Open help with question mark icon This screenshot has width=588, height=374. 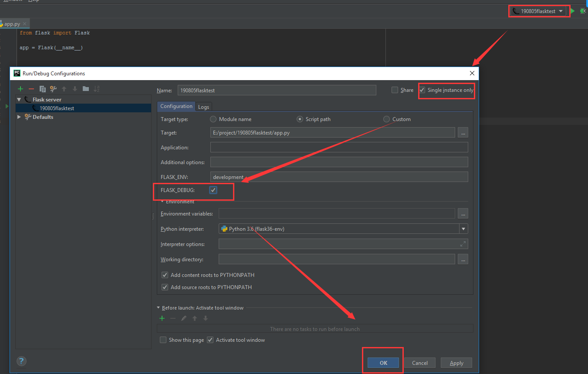click(x=21, y=361)
